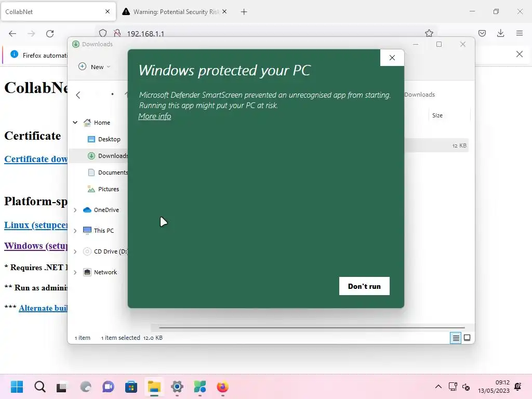
Task: Click the horizontal scrollbar in Explorer
Action: pos(312,328)
